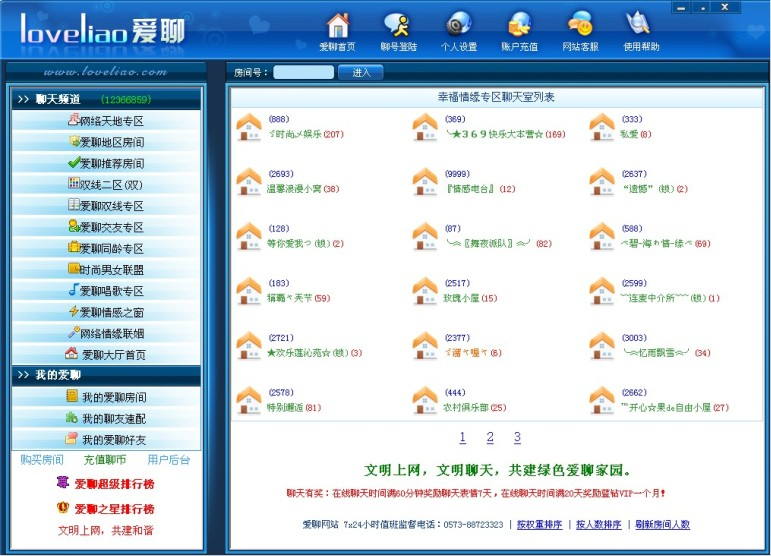Open 爱聊首页 home icon in top toolbar
Screen dimensions: 771x556
click(x=338, y=26)
